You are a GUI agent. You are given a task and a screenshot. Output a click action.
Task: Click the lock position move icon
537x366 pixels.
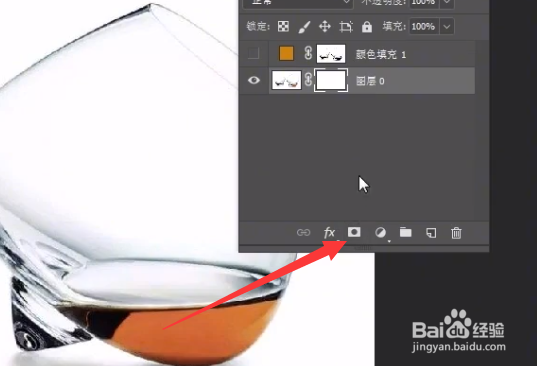pos(325,26)
